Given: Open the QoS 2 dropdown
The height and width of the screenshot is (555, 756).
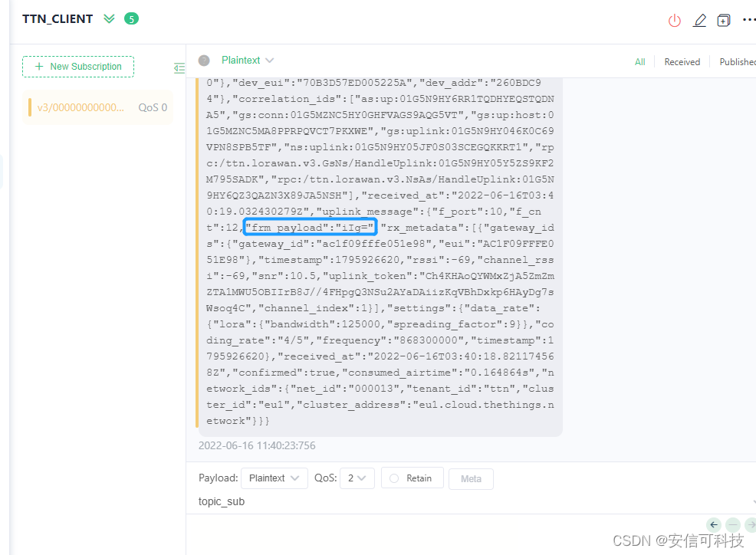Looking at the screenshot, I should click(x=357, y=478).
